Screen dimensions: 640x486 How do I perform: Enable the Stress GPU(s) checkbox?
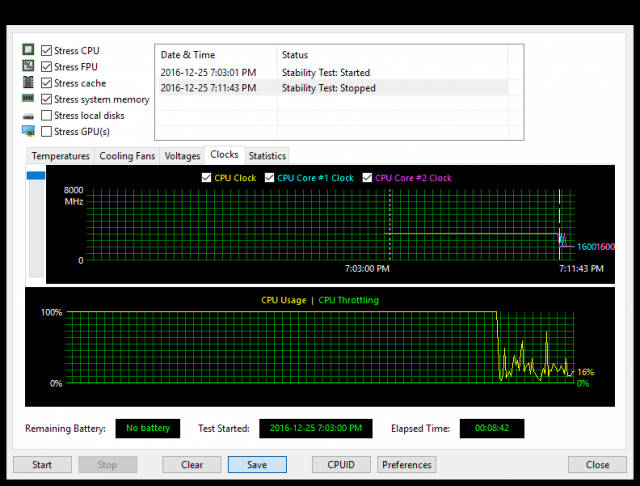pyautogui.click(x=47, y=132)
